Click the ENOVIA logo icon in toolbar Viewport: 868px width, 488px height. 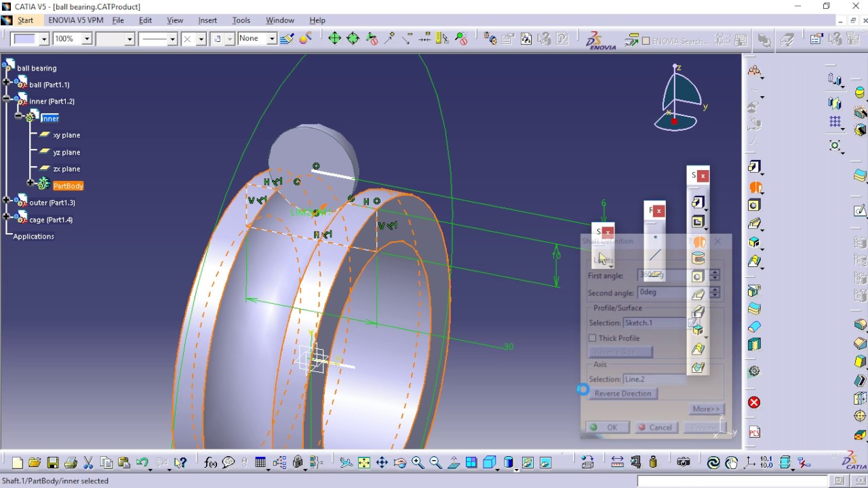[601, 40]
